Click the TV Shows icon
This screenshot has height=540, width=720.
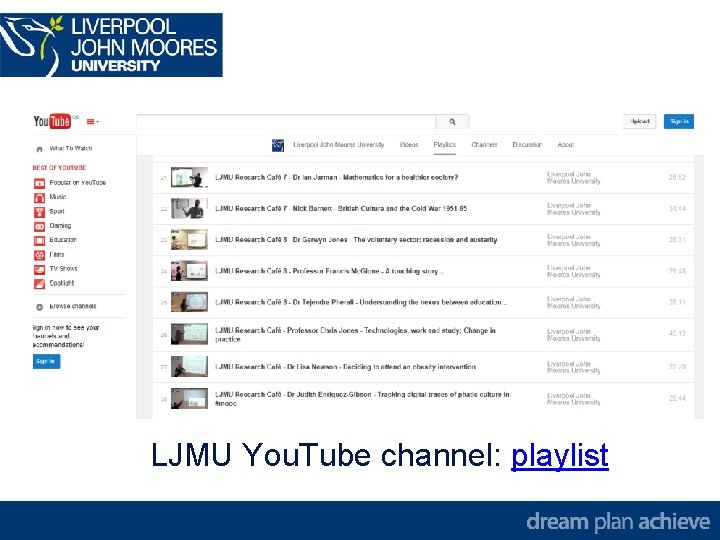tap(39, 270)
